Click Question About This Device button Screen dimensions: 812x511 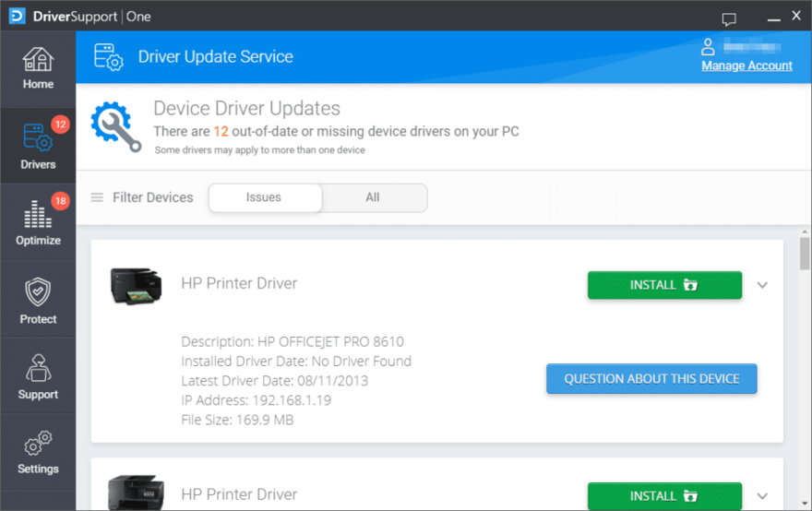651,378
